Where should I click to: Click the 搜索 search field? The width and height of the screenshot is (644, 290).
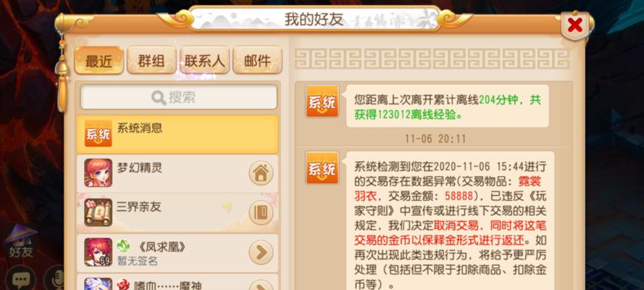(179, 97)
